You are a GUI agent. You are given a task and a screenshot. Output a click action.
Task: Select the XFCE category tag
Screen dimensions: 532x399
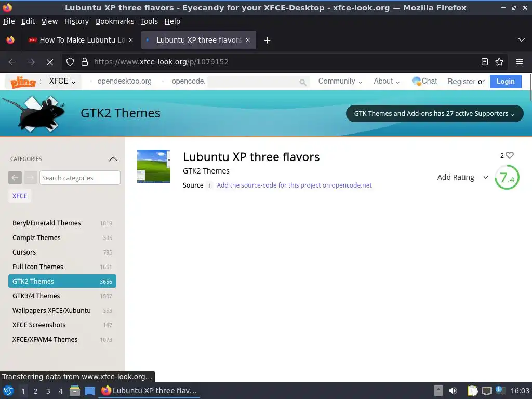point(20,196)
